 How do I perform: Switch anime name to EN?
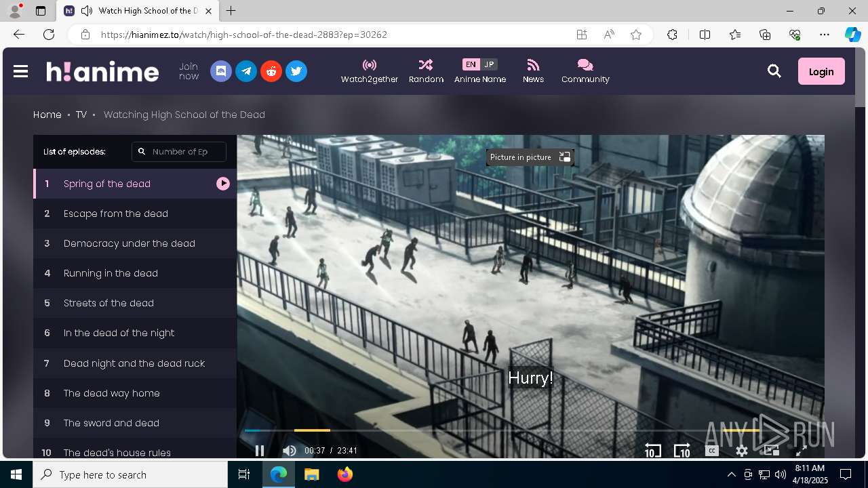471,64
